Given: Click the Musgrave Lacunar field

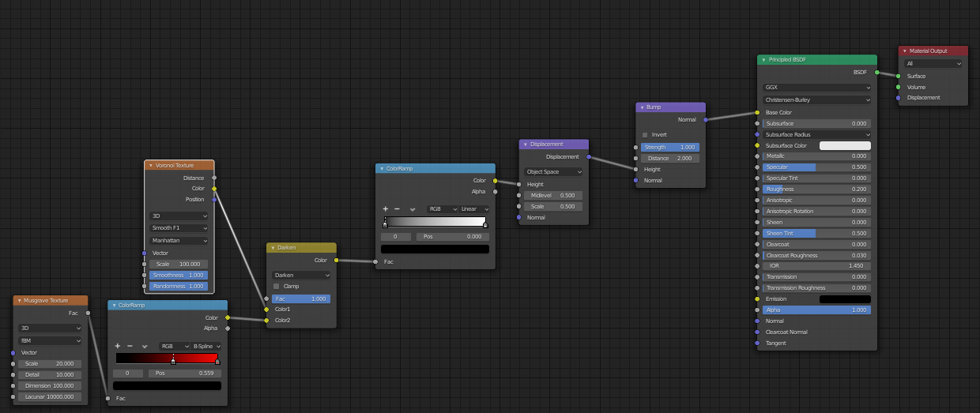Looking at the screenshot, I should [51, 396].
